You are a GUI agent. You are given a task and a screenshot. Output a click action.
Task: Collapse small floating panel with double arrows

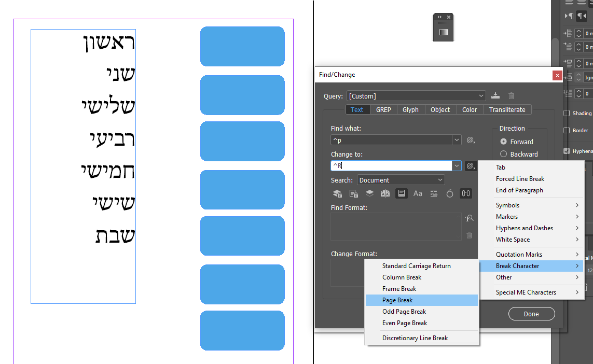tap(439, 17)
